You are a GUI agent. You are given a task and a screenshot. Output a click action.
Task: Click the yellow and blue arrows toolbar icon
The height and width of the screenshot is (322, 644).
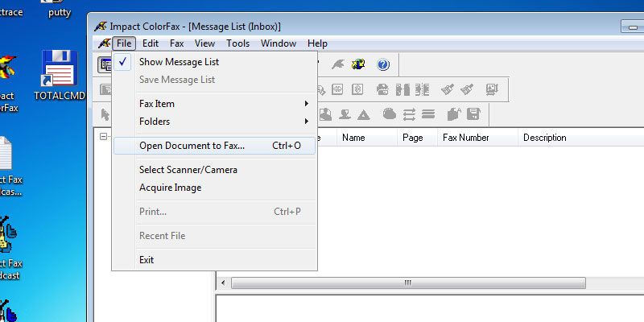coord(359,64)
